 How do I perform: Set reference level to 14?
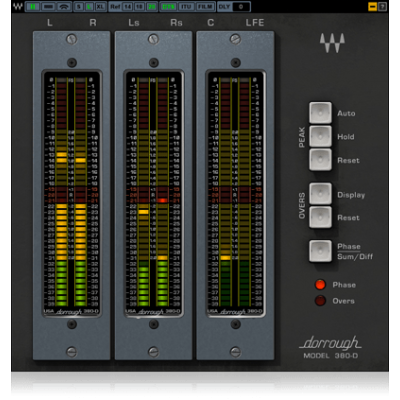(x=128, y=6)
